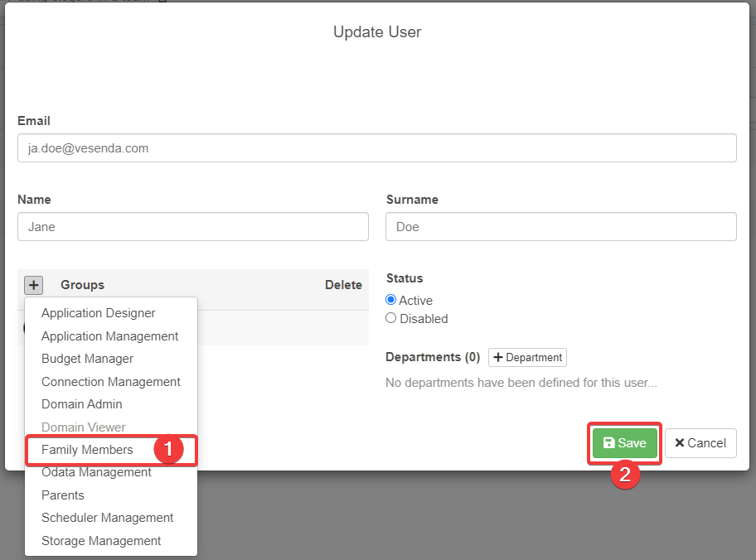
Task: Click the green Save button
Action: [624, 443]
